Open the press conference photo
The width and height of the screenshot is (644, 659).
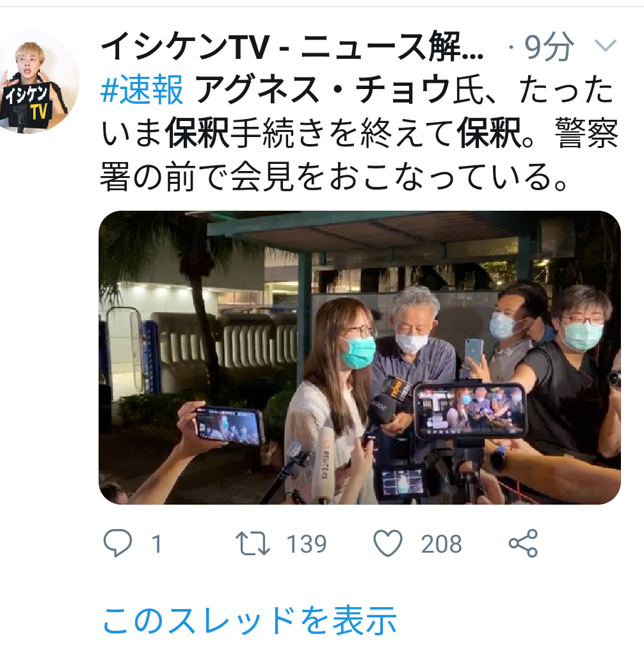360,357
